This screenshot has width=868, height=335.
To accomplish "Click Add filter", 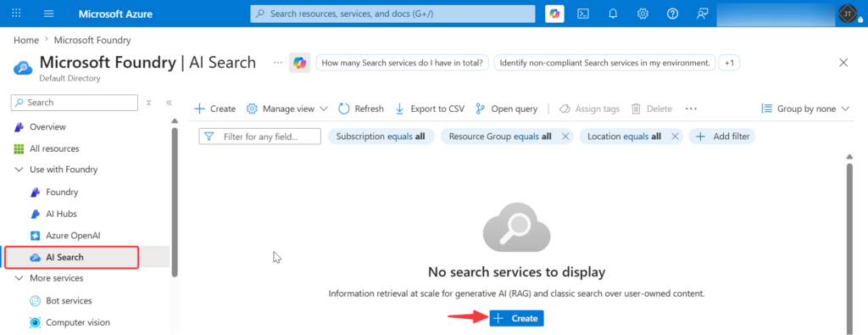I will click(x=722, y=137).
